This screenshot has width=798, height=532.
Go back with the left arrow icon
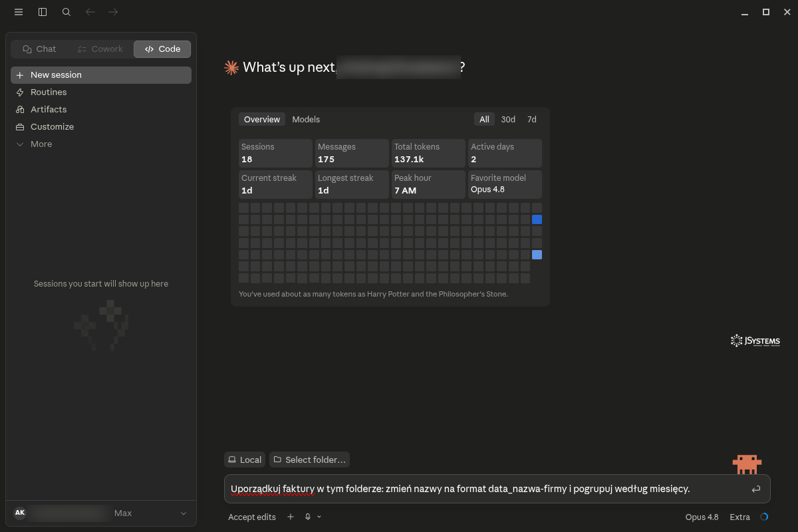tap(90, 12)
